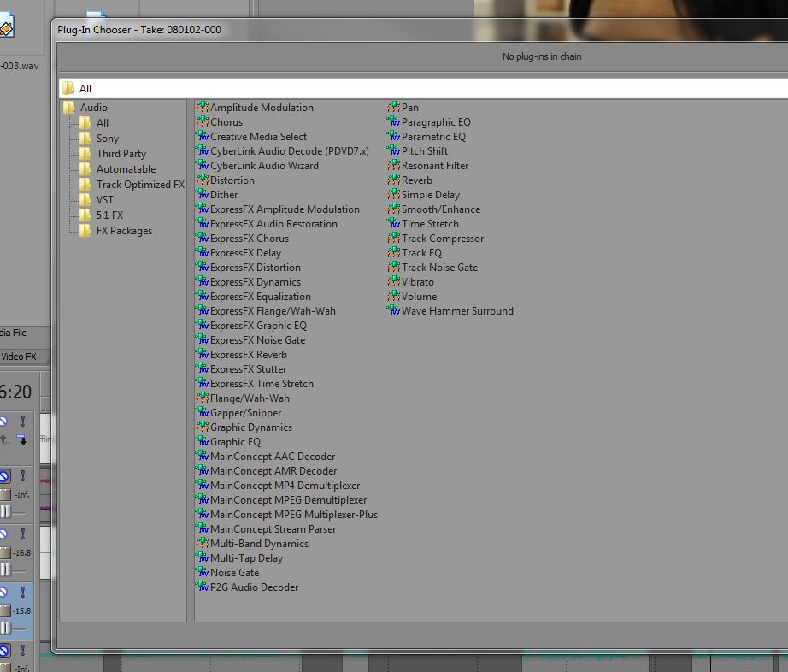Toggle mute on the -16.8 track
The width and height of the screenshot is (788, 672).
point(3,534)
